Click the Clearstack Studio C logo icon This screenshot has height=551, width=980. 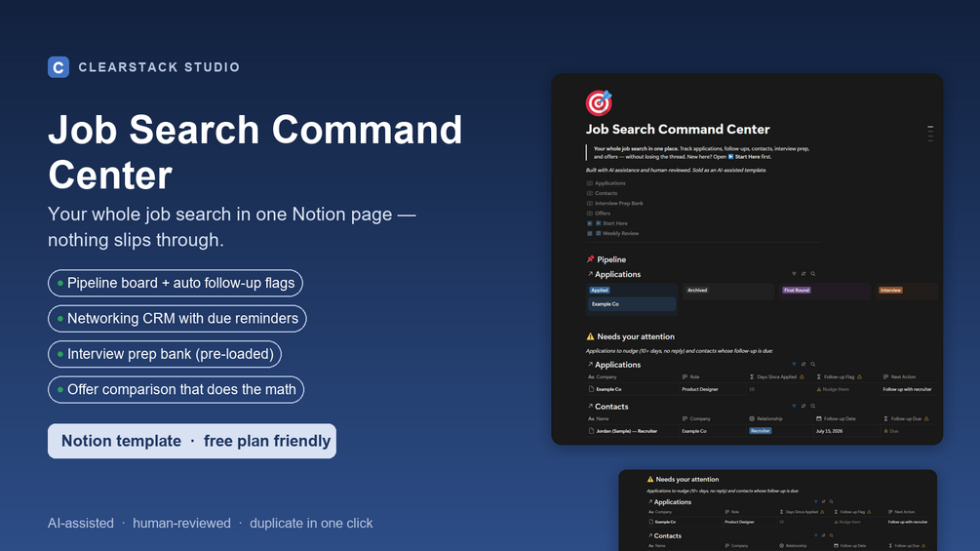tap(59, 67)
